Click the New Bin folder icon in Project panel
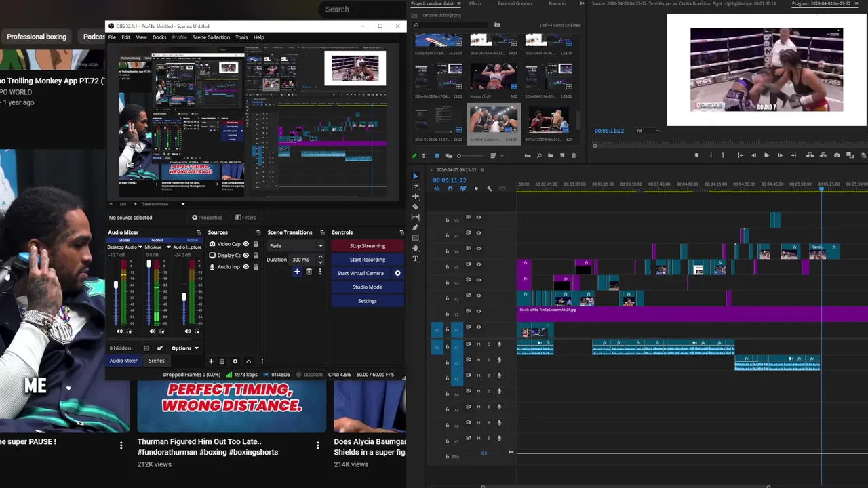Screen dimensions: 868x488 [x=551, y=155]
